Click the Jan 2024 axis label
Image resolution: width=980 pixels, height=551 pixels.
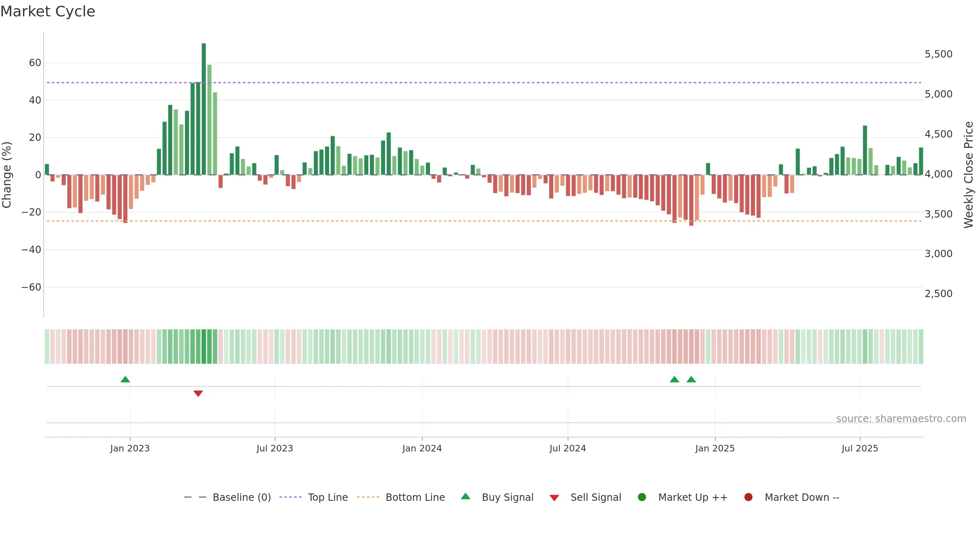(422, 449)
